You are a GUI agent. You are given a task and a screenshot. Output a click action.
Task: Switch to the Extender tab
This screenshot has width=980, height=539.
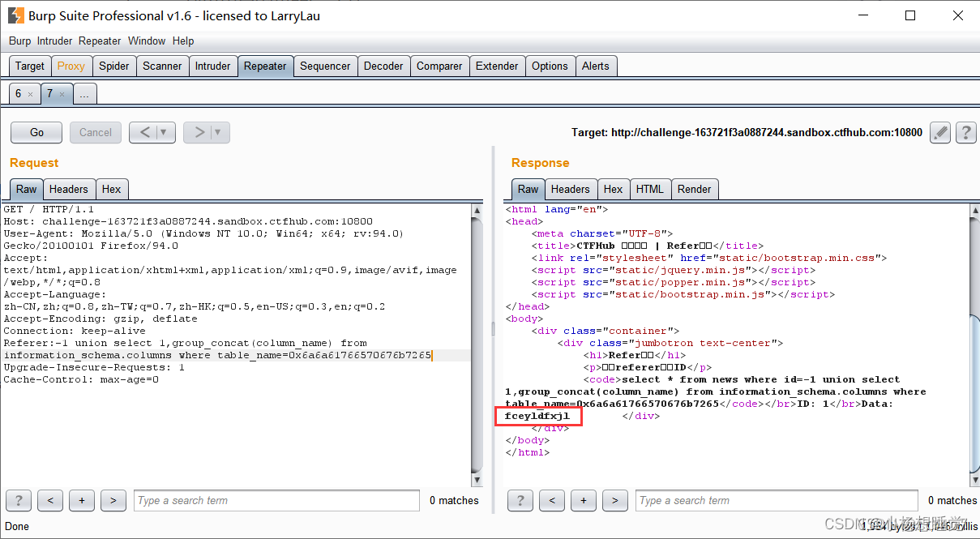tap(497, 66)
